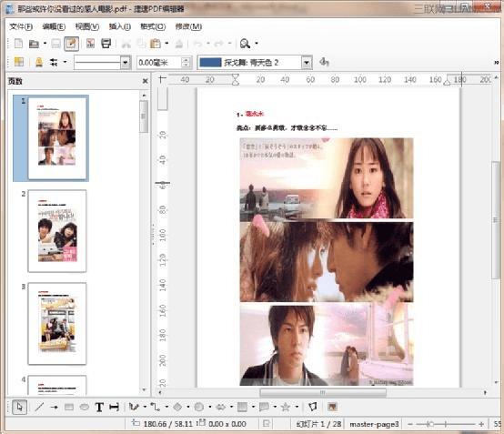Click the horizontal document scrollbar
This screenshot has width=504, height=434.
[323, 392]
